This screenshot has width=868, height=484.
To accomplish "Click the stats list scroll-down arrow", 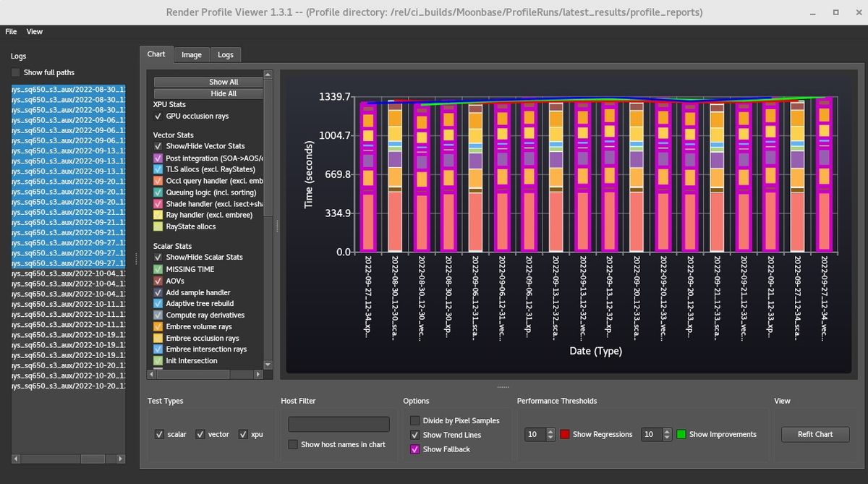I will pyautogui.click(x=268, y=364).
